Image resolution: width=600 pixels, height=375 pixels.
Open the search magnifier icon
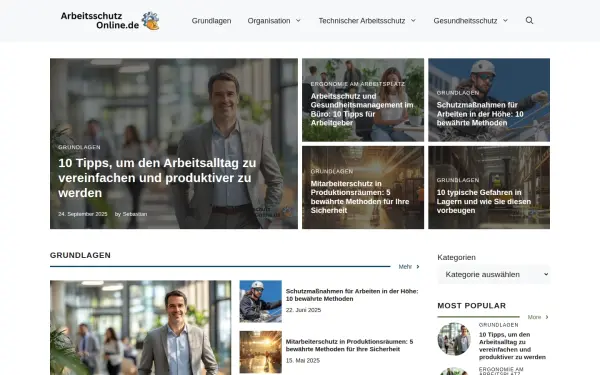click(529, 20)
